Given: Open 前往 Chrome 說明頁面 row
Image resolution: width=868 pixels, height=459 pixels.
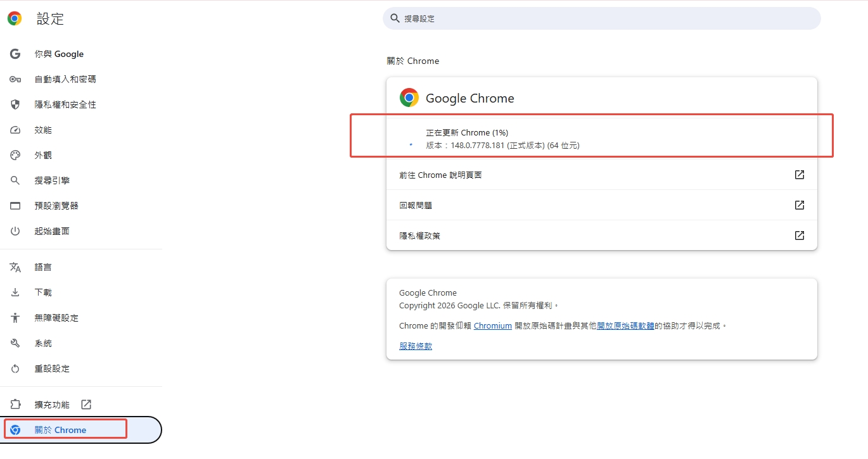Looking at the screenshot, I should [602, 175].
